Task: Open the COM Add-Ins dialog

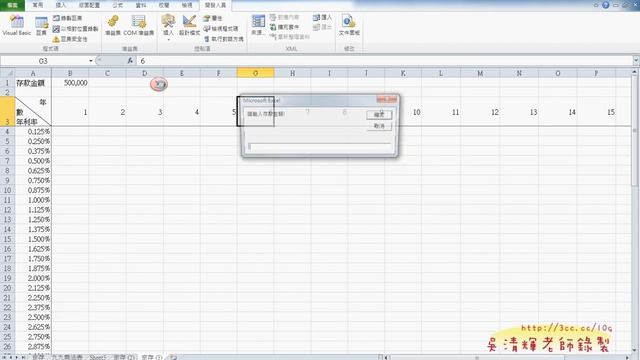Action: point(138,25)
